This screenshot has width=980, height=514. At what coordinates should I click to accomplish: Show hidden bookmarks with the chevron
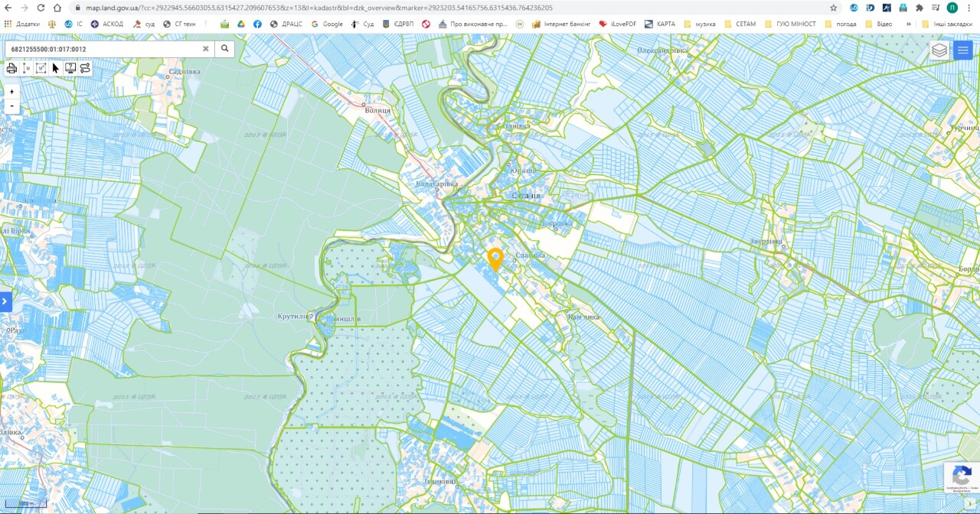pyautogui.click(x=909, y=24)
